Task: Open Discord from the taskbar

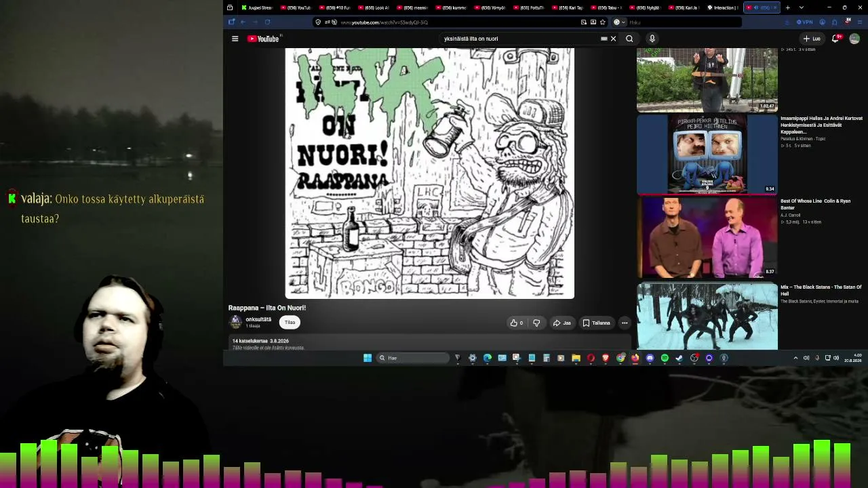Action: [650, 358]
